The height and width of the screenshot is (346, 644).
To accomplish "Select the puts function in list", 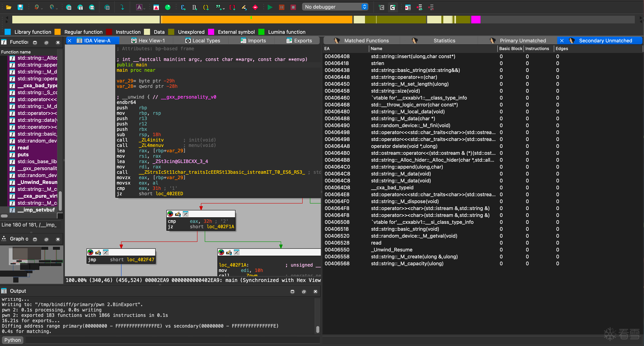I will tap(23, 154).
